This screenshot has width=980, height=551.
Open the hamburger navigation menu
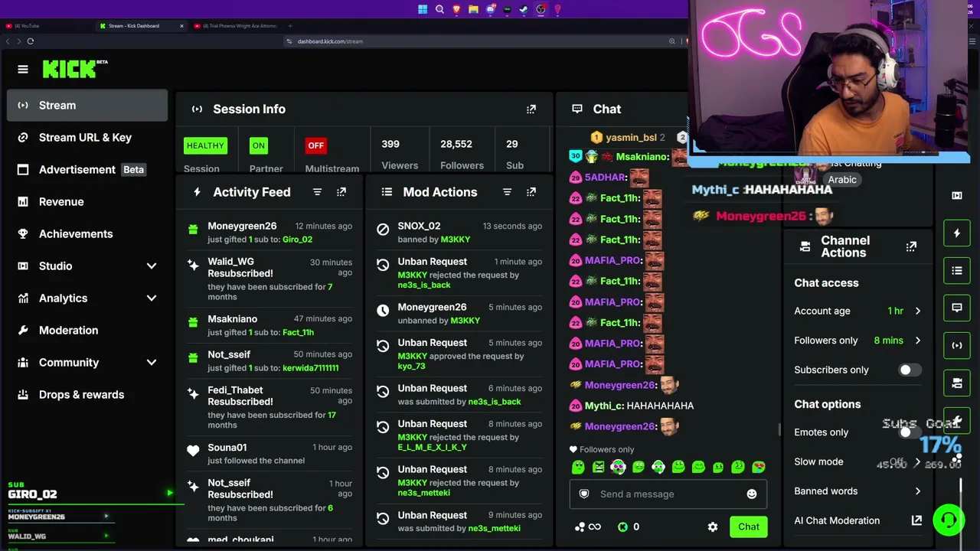click(x=23, y=70)
